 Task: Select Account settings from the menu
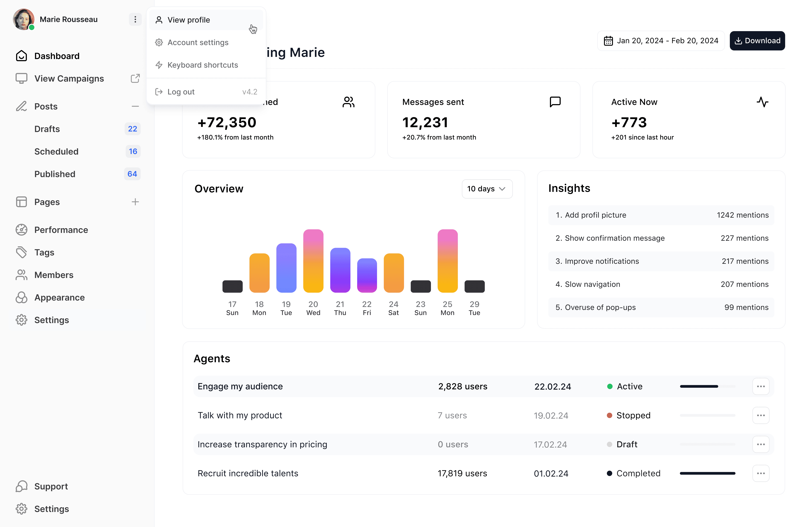pyautogui.click(x=198, y=42)
